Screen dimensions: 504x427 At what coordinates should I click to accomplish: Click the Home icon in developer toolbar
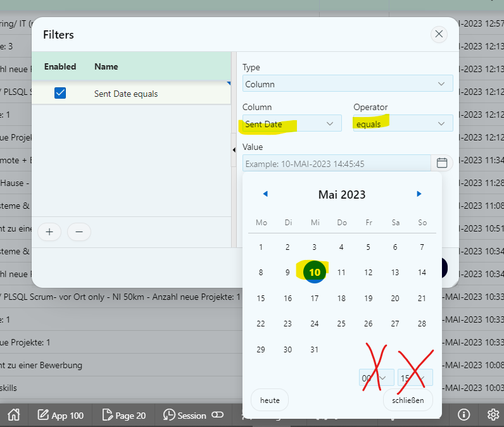[13, 415]
